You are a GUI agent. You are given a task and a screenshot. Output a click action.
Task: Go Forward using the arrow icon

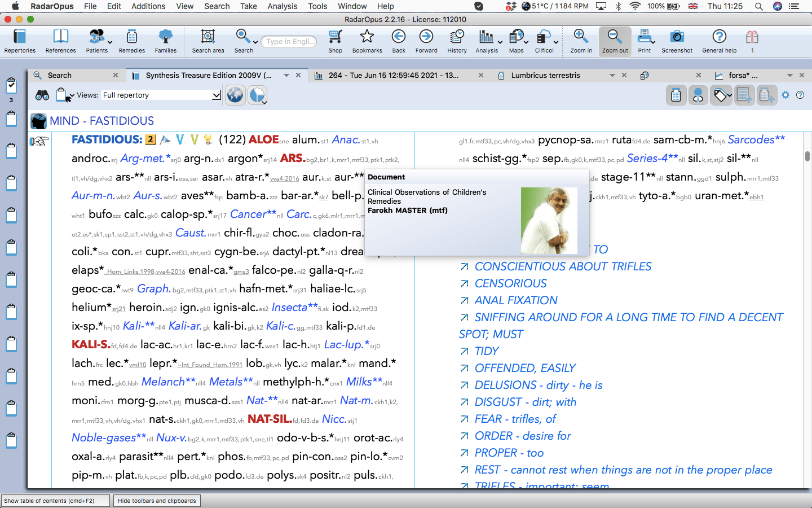[x=426, y=41]
